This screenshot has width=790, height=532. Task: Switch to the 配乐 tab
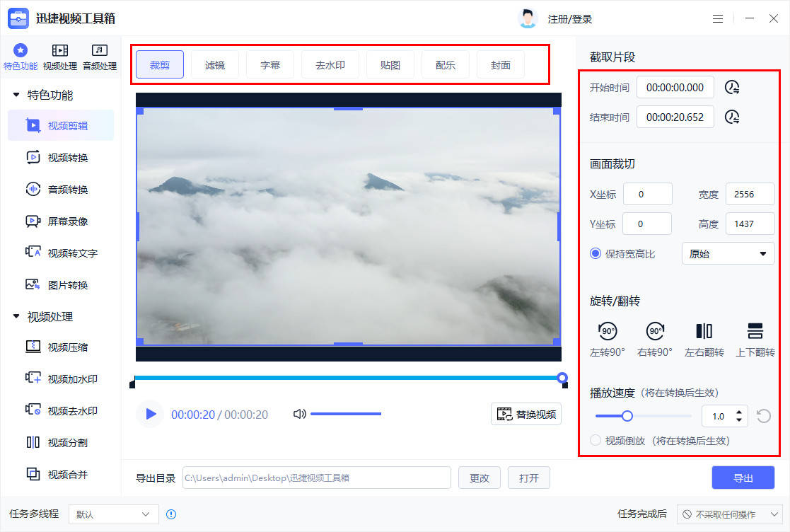click(x=446, y=64)
